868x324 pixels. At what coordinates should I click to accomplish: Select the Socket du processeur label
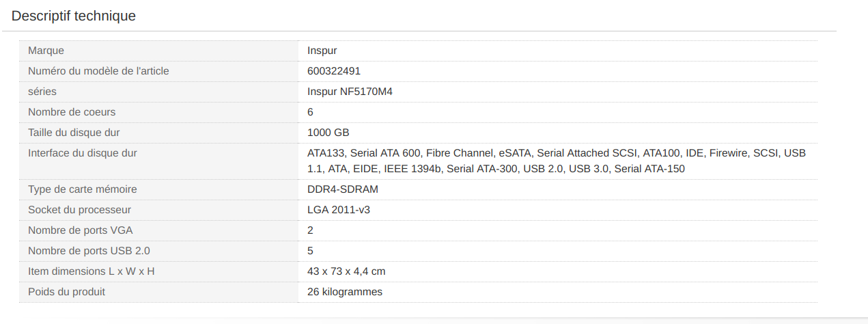click(79, 210)
